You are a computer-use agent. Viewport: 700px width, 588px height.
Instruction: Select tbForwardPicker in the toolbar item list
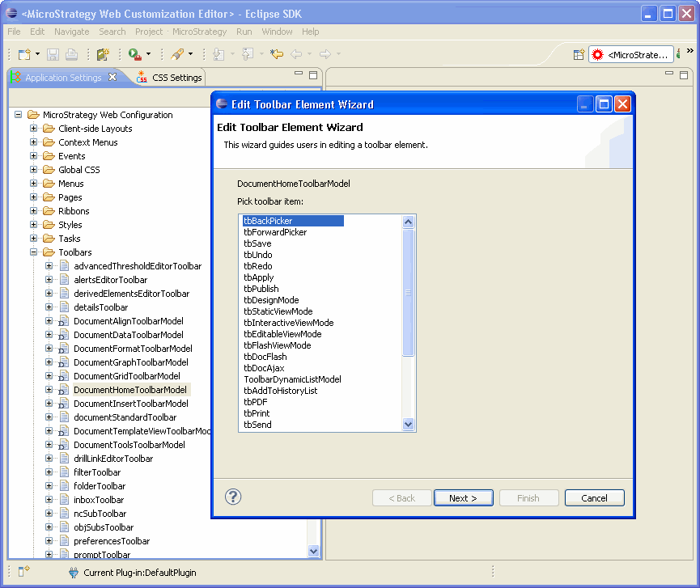click(275, 232)
